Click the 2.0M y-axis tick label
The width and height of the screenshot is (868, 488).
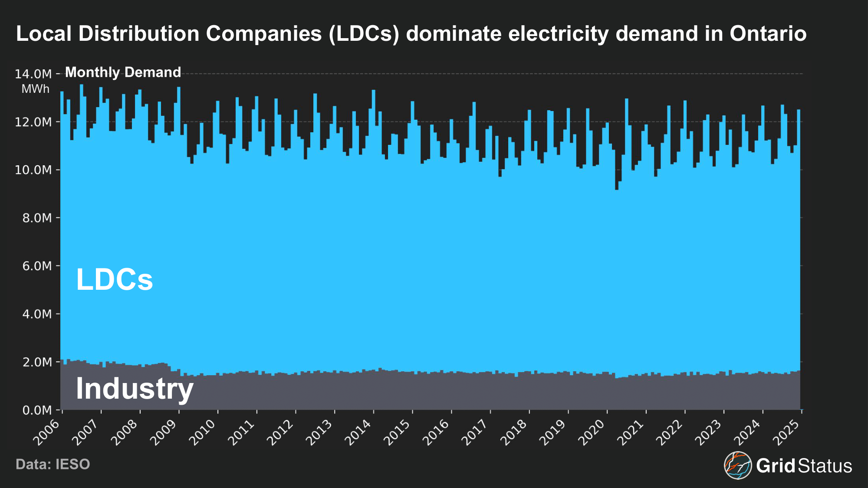37,362
